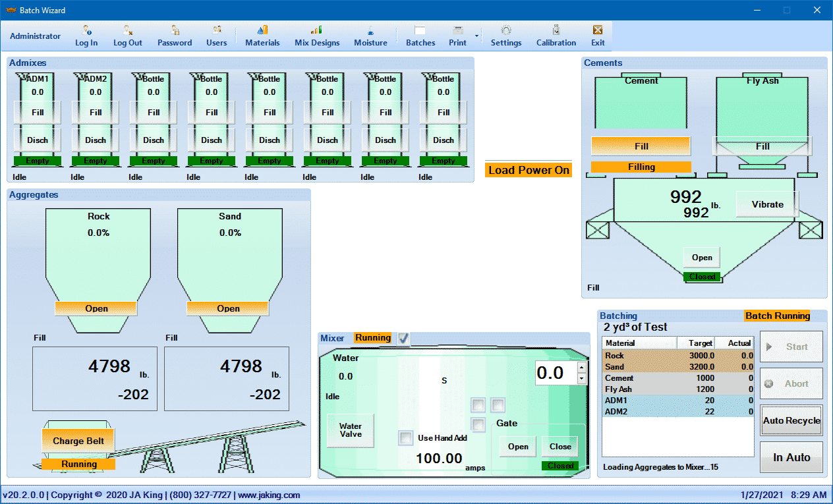Open the Batches icon

(x=420, y=36)
